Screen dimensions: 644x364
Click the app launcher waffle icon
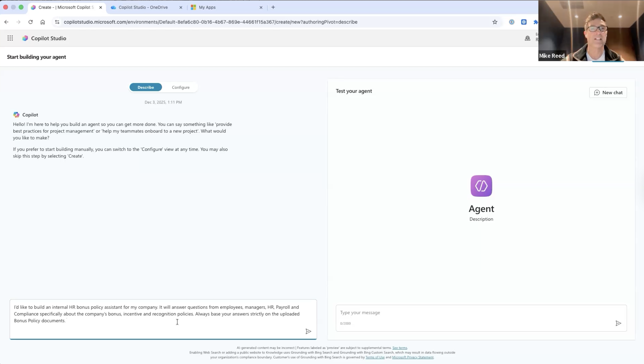(10, 38)
